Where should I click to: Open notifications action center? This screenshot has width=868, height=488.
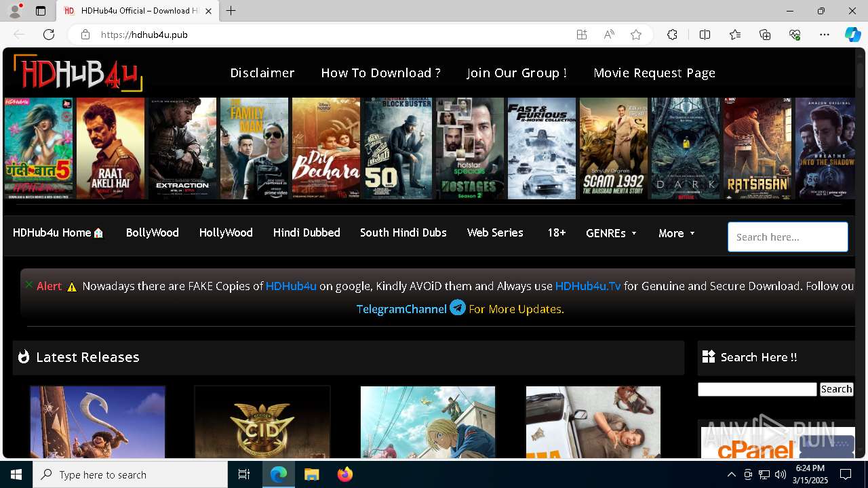(x=846, y=474)
